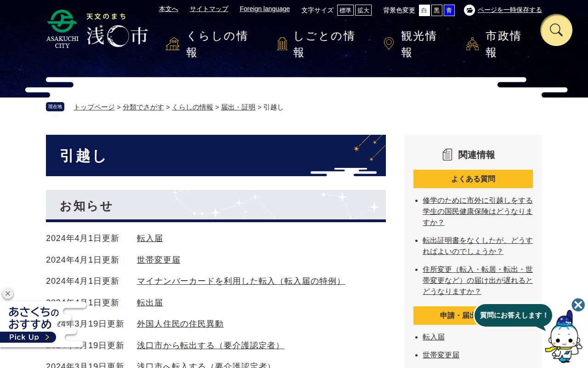Switch background color to 黒
The image size is (588, 368).
(436, 10)
